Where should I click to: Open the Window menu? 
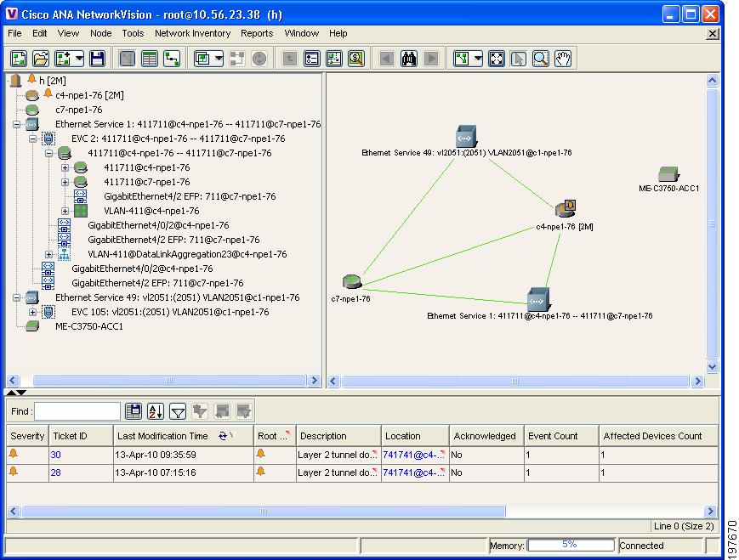tap(302, 33)
